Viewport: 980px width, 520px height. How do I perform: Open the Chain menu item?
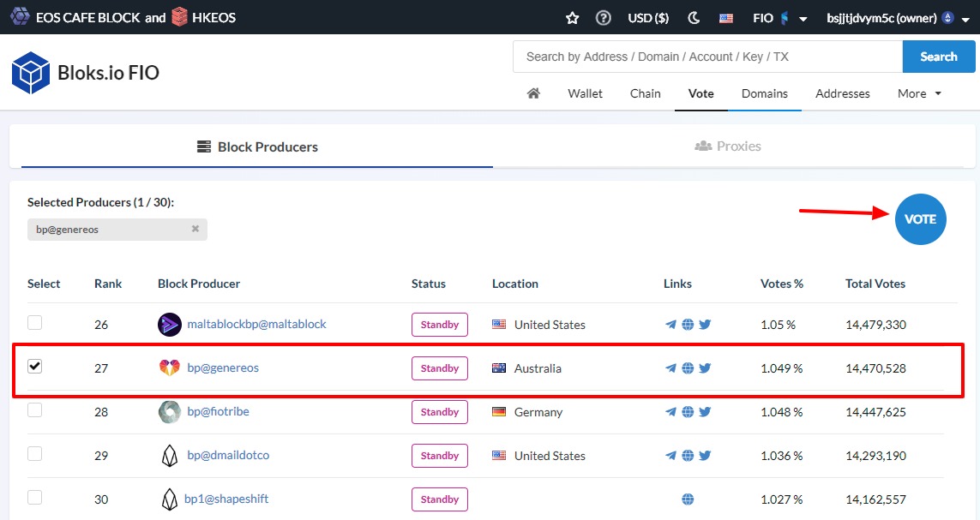[x=645, y=93]
